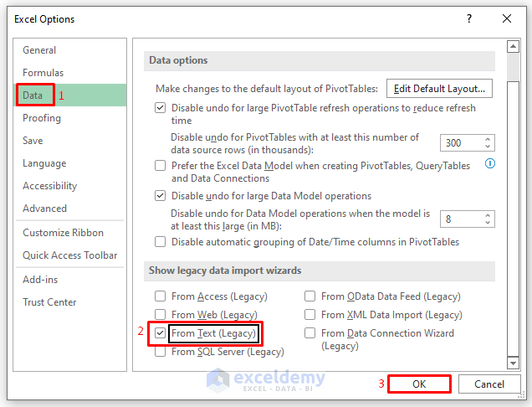Click the Help question mark icon
532x407 pixels.
tap(469, 18)
